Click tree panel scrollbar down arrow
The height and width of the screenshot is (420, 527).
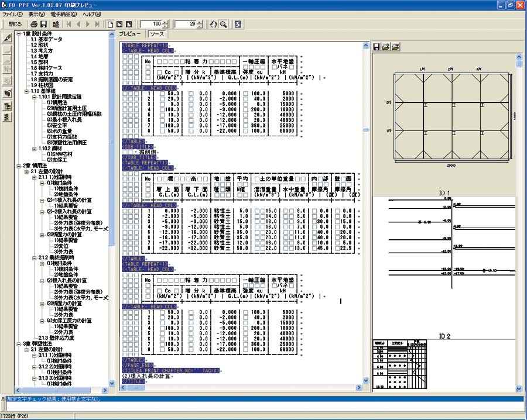pos(112,383)
